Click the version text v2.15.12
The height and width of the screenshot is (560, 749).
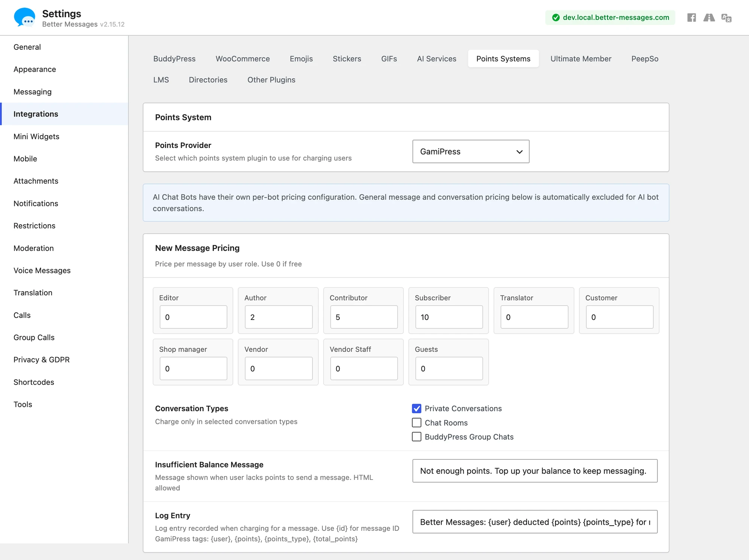pos(112,24)
